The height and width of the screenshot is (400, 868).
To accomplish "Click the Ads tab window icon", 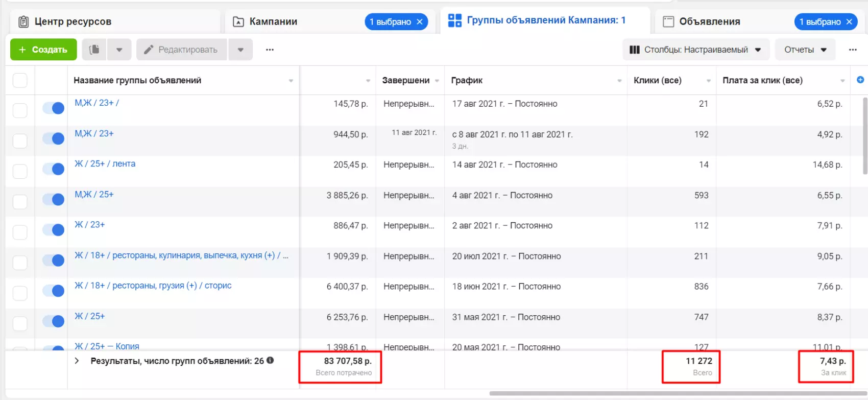I will pyautogui.click(x=668, y=21).
